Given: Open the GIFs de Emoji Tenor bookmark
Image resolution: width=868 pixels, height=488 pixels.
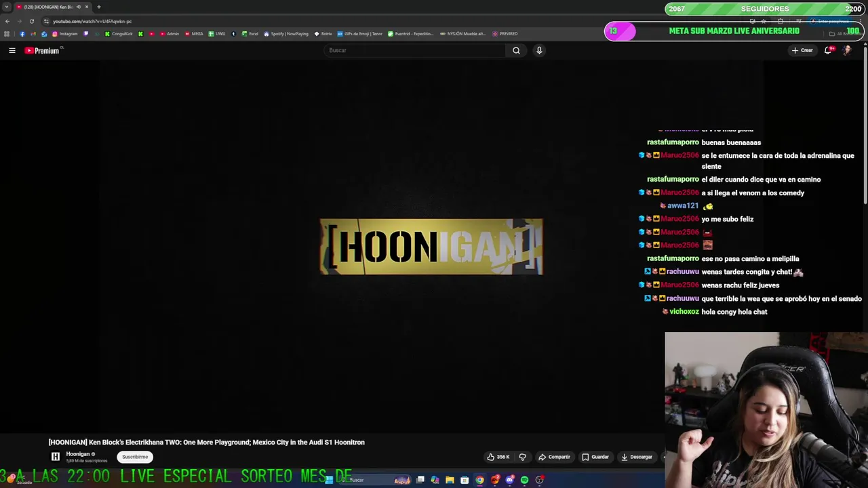Looking at the screenshot, I should point(360,34).
